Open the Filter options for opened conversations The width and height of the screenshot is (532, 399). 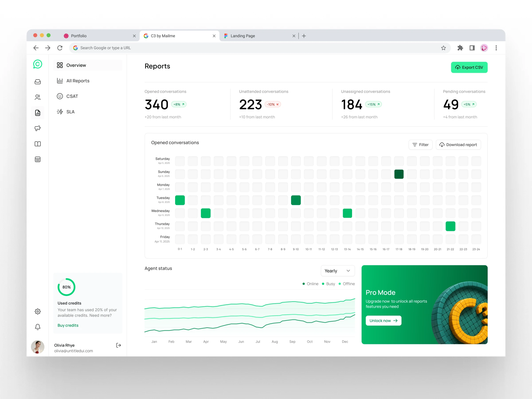click(420, 145)
